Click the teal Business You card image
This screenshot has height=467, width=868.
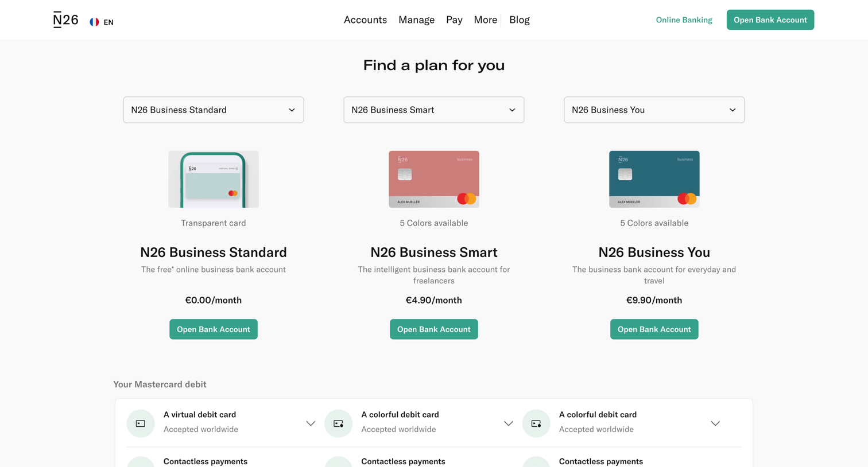tap(654, 179)
